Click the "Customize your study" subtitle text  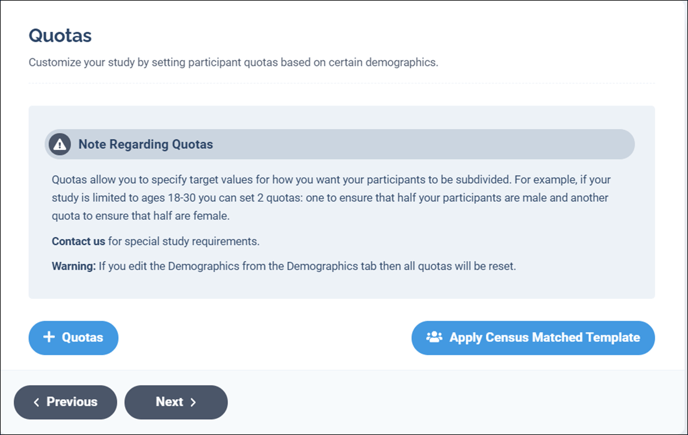click(x=233, y=62)
